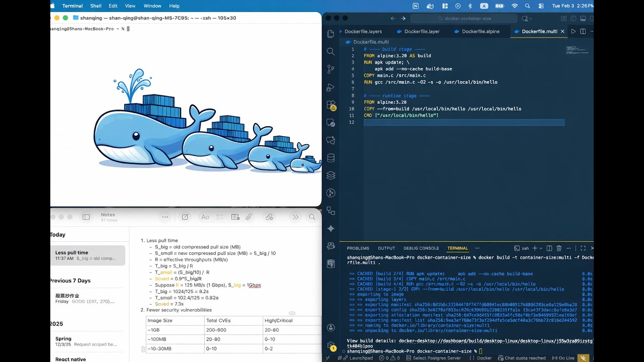The width and height of the screenshot is (644, 362).
Task: Create a new terminal with plus icon
Action: coord(535,248)
